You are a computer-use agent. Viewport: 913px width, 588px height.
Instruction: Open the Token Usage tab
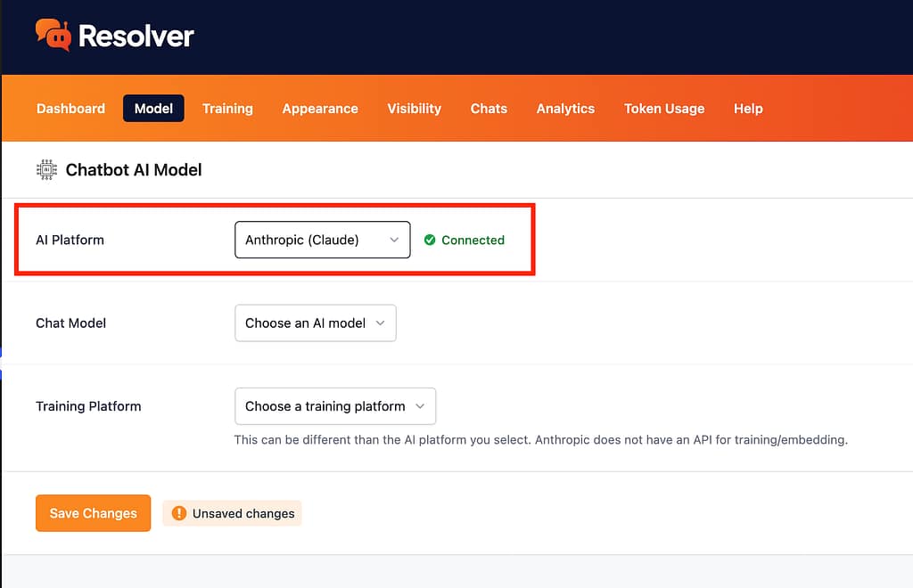(x=664, y=108)
